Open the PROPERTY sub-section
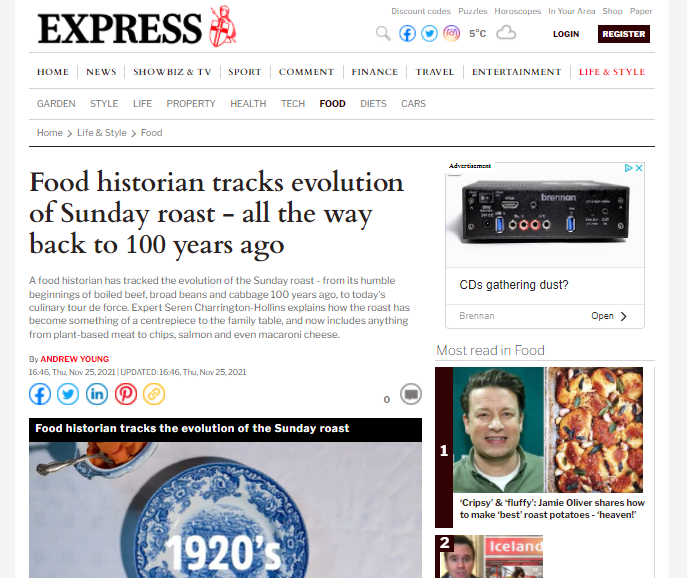Viewport: 687px width, 578px height. pos(191,104)
